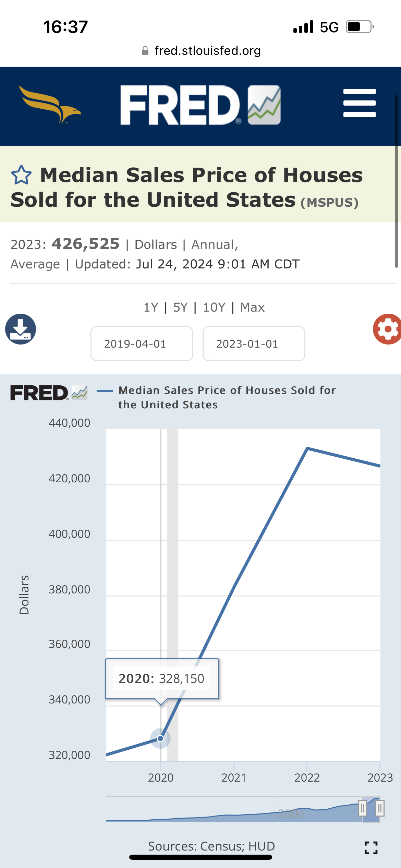Select the 5Y date range
Screen dimensions: 401x868
[180, 308]
